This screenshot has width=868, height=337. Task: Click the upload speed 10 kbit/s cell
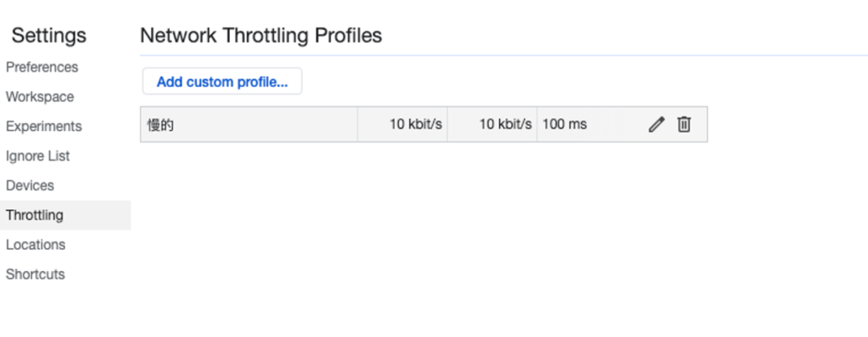pyautogui.click(x=506, y=125)
